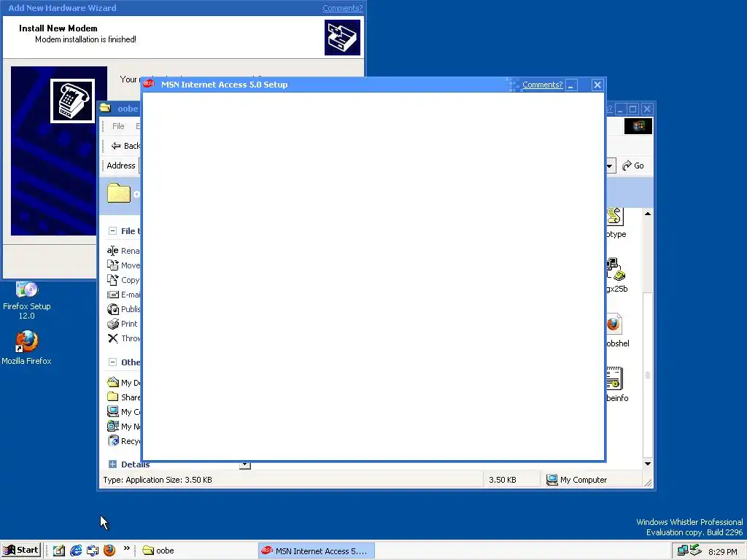747x560 pixels.
Task: Select the Firefox document icon labeled 'obshel'
Action: pos(614,324)
